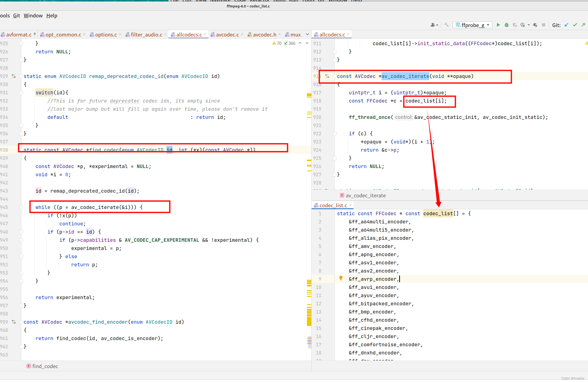Screen dimensions: 588x382
Task: Close the opt_common.c tab
Action: pos(84,35)
